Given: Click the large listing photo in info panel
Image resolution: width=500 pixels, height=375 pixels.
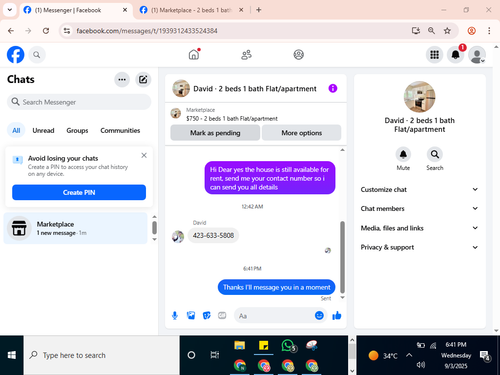Looking at the screenshot, I should [x=419, y=97].
